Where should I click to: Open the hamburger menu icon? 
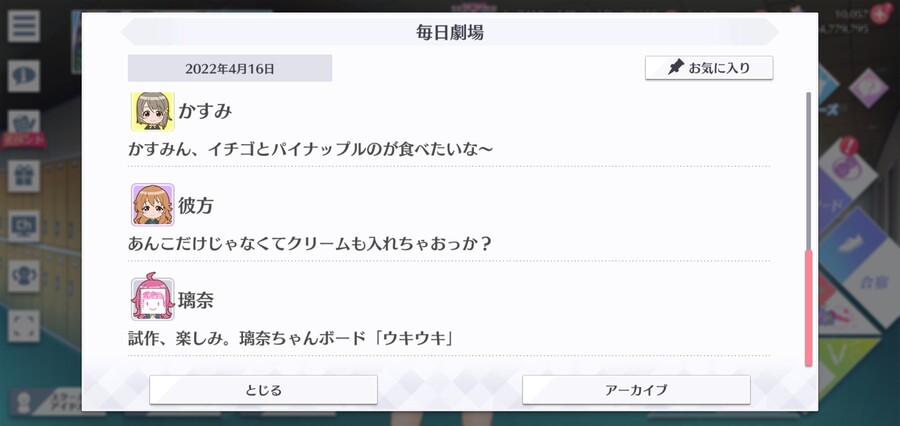pyautogui.click(x=24, y=26)
